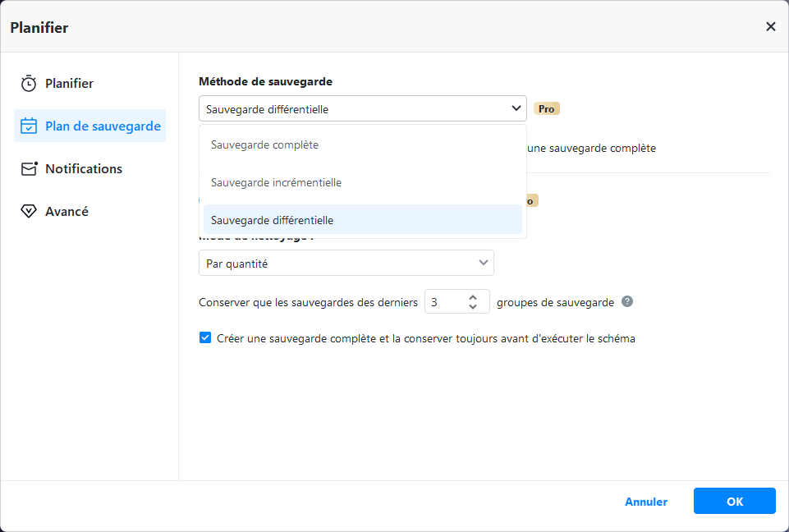Screen dimensions: 789x532
Task: Click the clock icon beside Planifier
Action: [x=29, y=84]
